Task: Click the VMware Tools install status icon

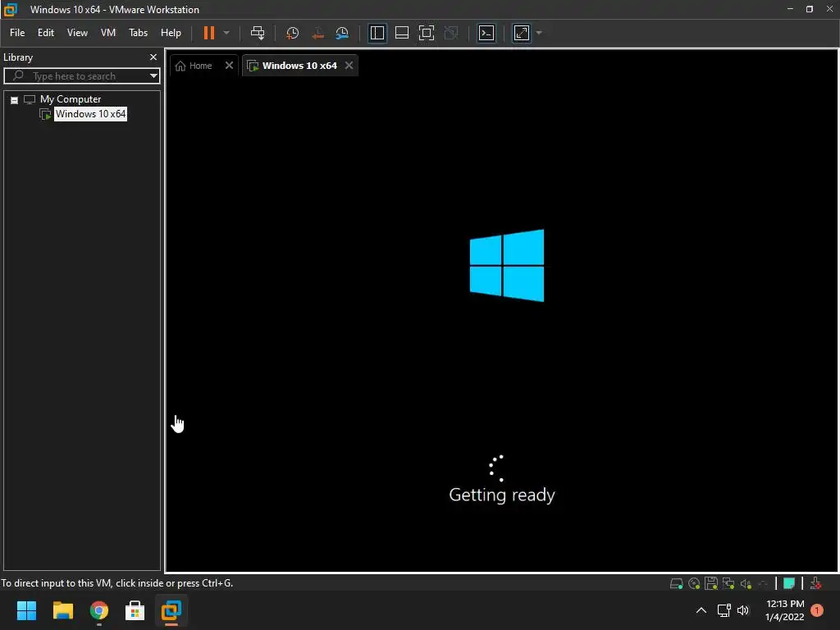Action: click(815, 583)
